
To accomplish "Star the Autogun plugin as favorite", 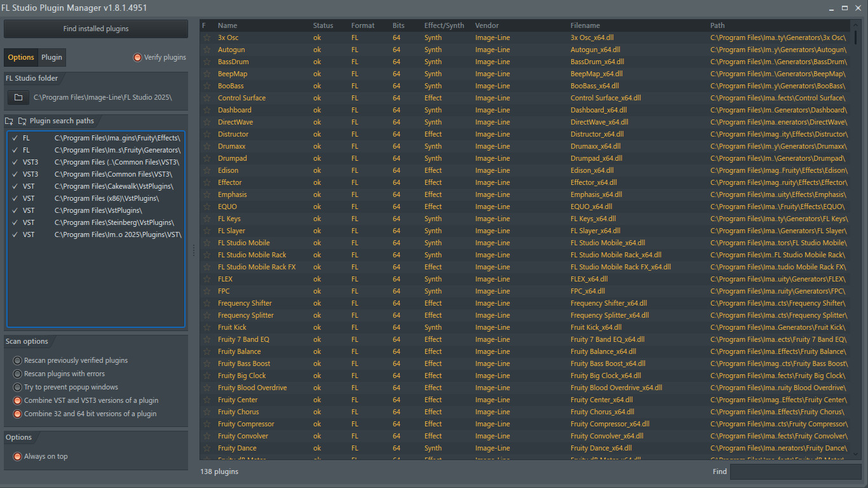I will tap(207, 50).
